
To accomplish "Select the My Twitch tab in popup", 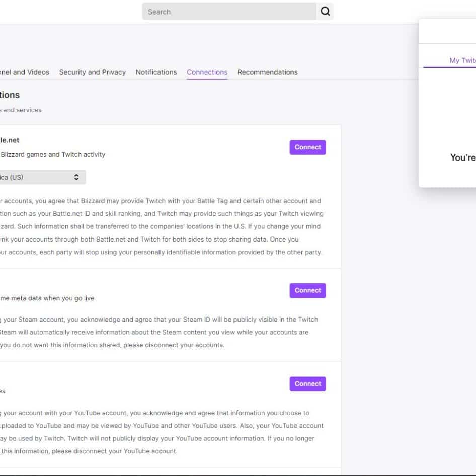I will pyautogui.click(x=462, y=60).
